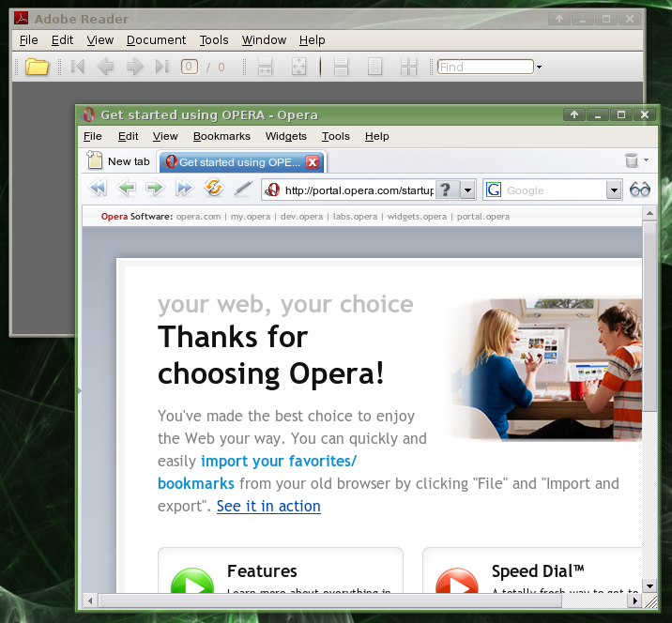The width and height of the screenshot is (672, 623).
Task: Close the Get started using OPERA tab
Action: pos(313,162)
